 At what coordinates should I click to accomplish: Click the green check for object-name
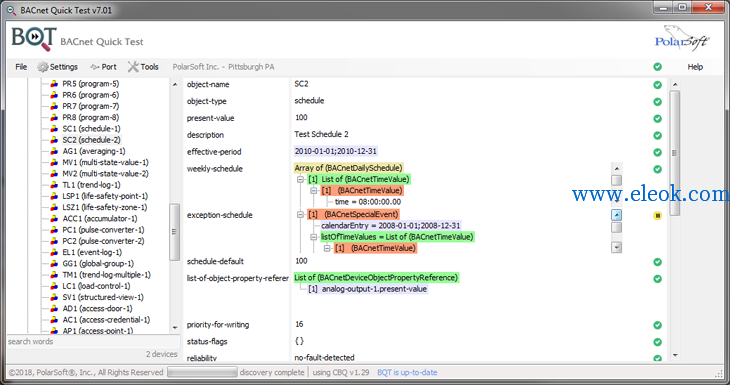pos(657,85)
